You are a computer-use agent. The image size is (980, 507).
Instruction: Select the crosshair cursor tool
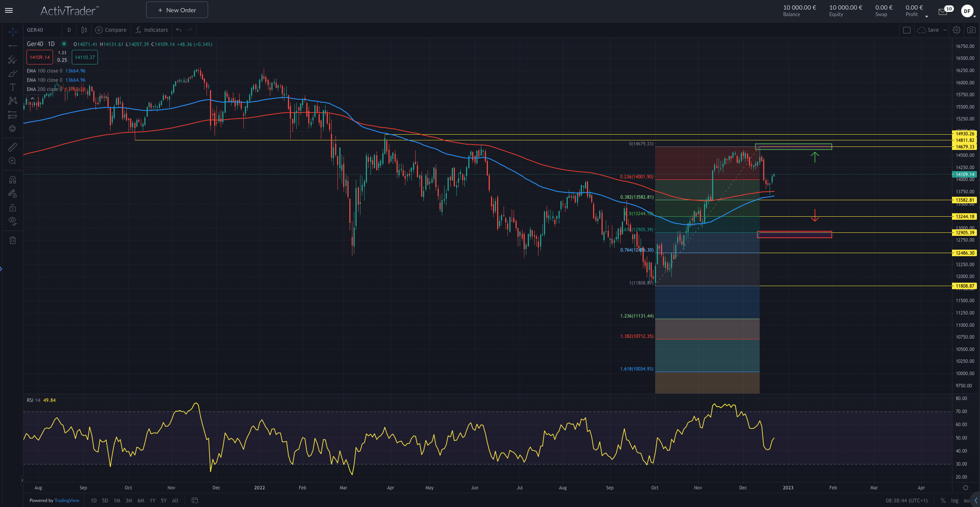coord(13,33)
